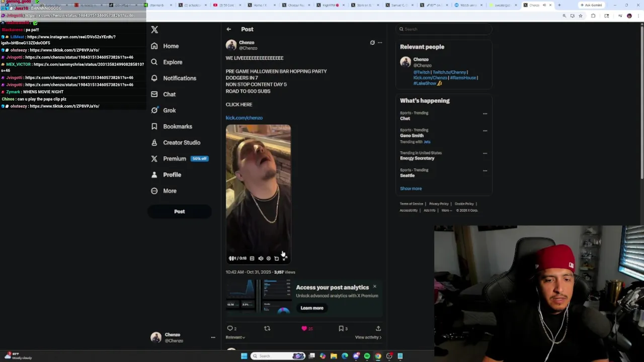Open Profile in X sidebar
Screen dimensions: 644x362
click(x=166, y=174)
